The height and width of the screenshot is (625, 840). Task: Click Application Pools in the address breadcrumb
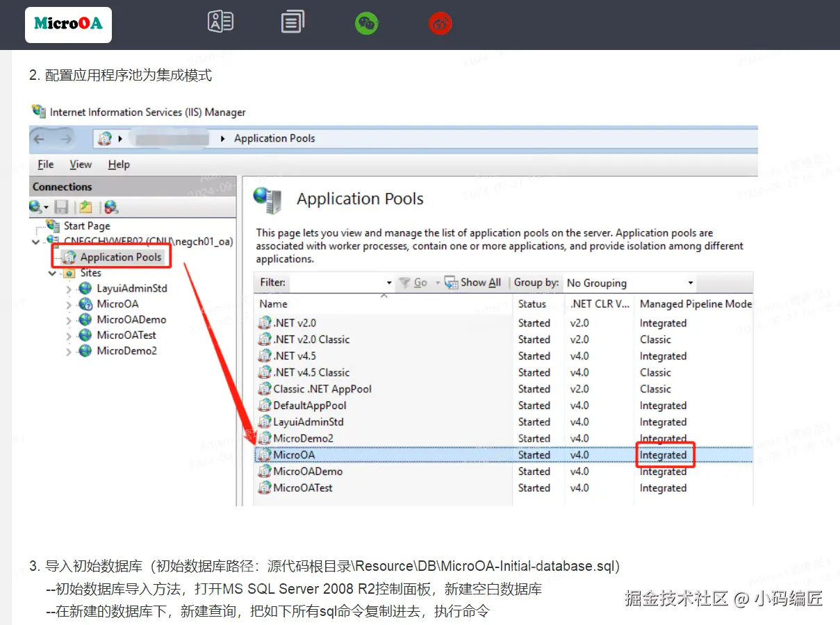pyautogui.click(x=274, y=138)
